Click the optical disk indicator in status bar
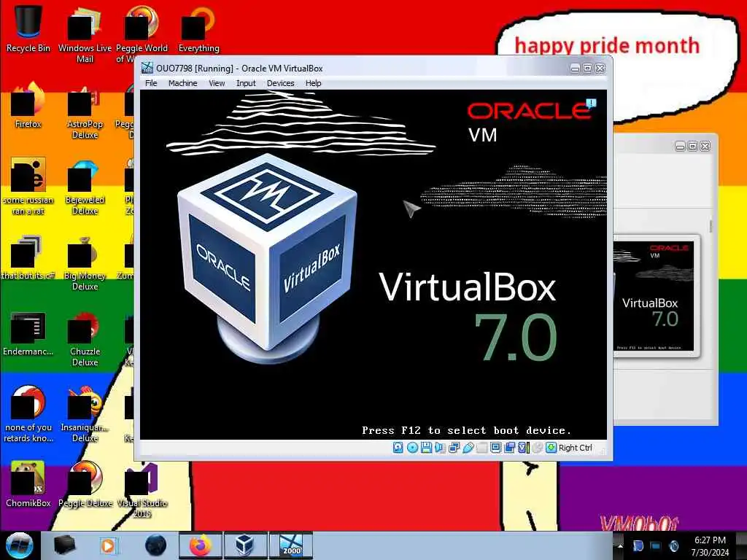747x560 pixels. click(413, 448)
